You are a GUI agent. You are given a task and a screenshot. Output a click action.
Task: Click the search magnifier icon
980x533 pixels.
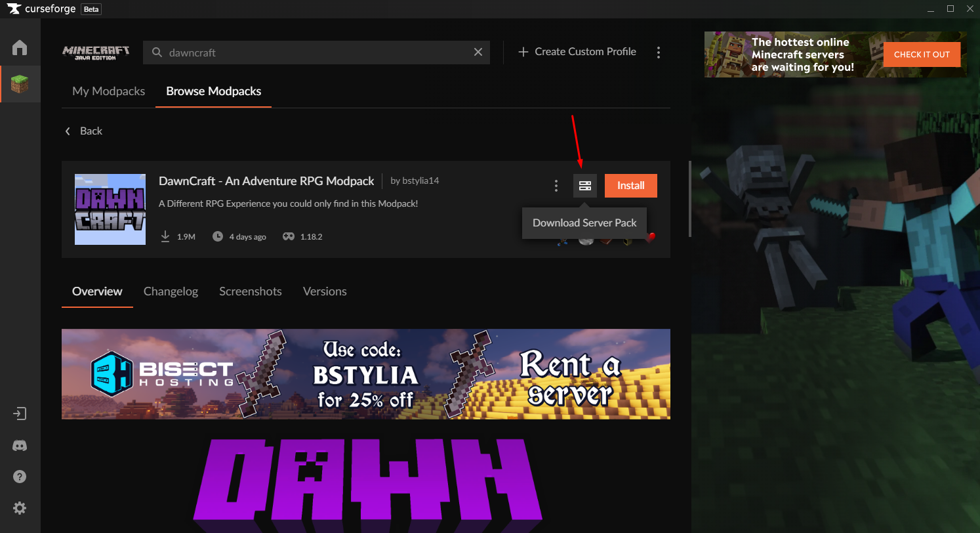click(157, 52)
